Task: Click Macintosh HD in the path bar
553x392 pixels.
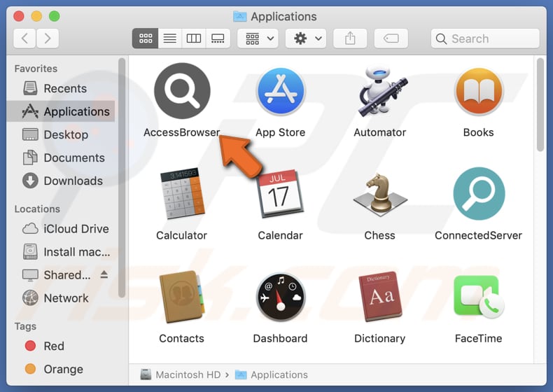Action: [x=181, y=374]
